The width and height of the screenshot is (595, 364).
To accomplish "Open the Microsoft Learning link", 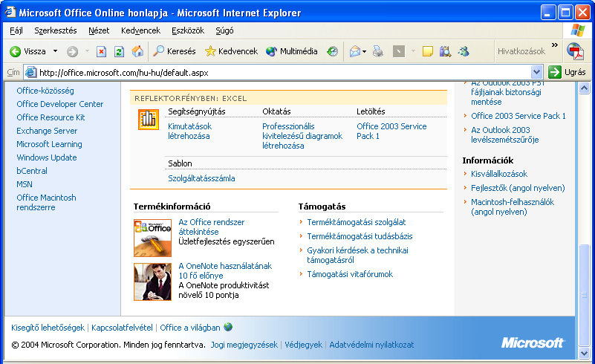I will (x=49, y=144).
